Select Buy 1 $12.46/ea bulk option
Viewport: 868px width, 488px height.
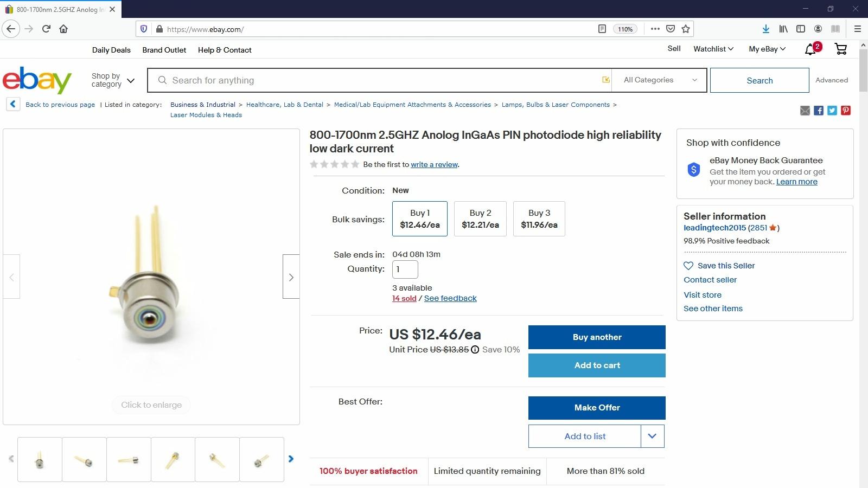coord(420,219)
